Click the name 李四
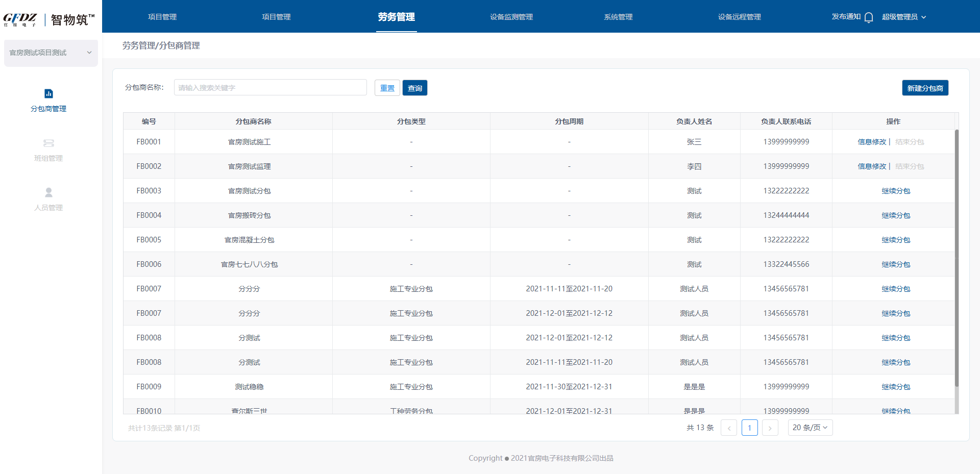Image resolution: width=980 pixels, height=474 pixels. point(694,166)
